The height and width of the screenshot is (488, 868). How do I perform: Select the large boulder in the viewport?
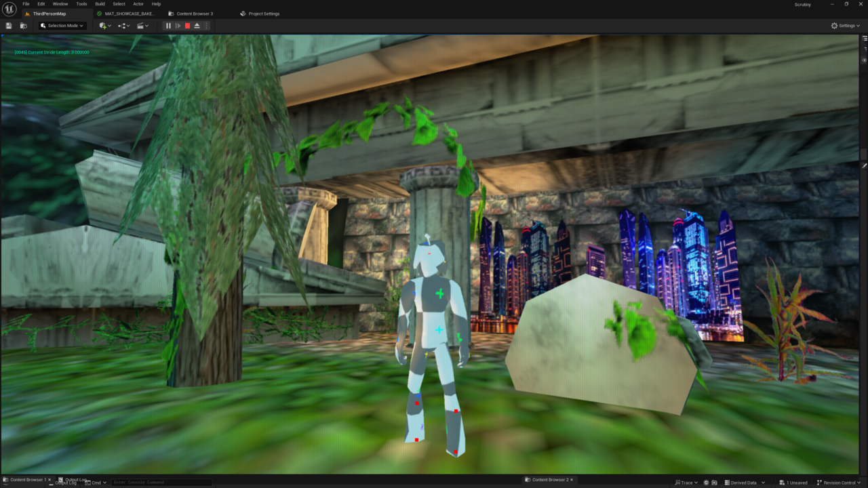click(x=602, y=344)
